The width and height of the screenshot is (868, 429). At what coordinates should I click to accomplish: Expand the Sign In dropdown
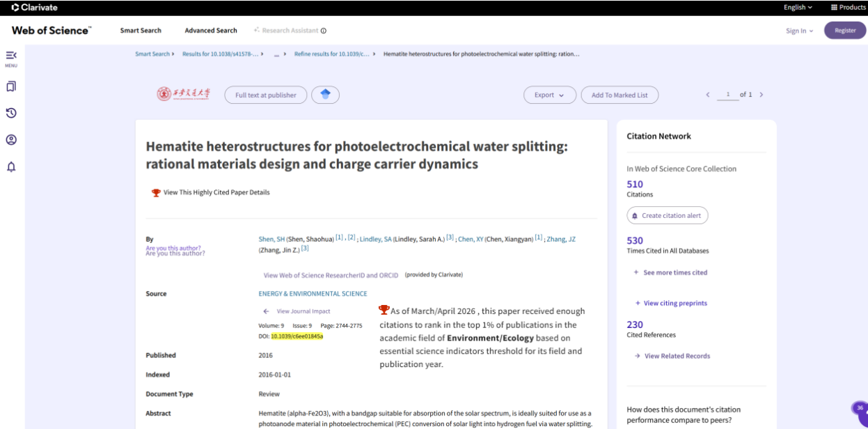(x=799, y=31)
